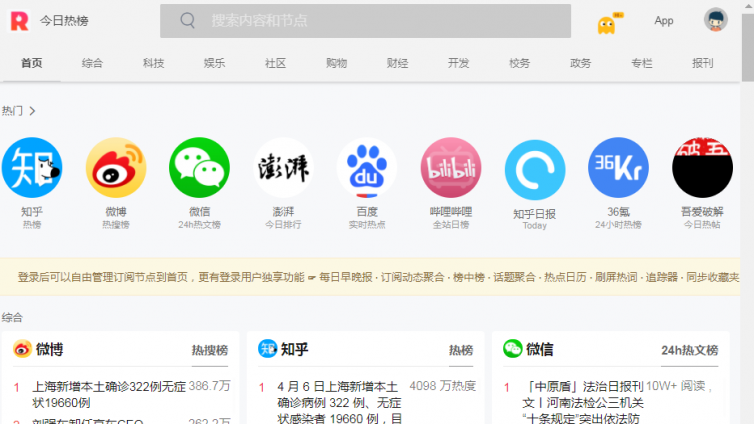The width and height of the screenshot is (754, 424).
Task: Click the small 知乎 card logo icon
Action: pos(267,349)
